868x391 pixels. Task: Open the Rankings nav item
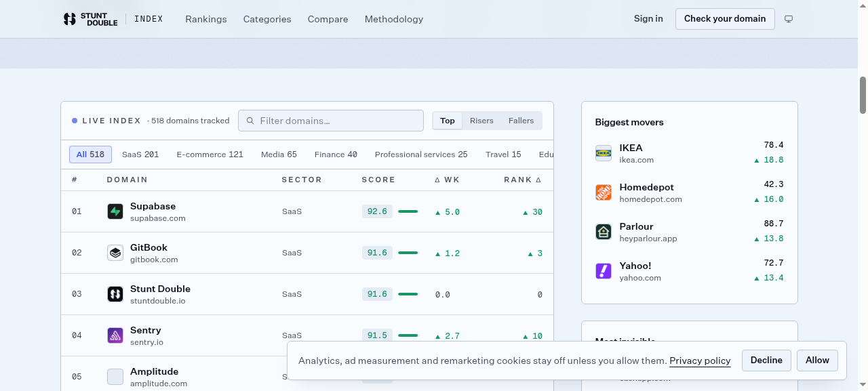(x=206, y=19)
